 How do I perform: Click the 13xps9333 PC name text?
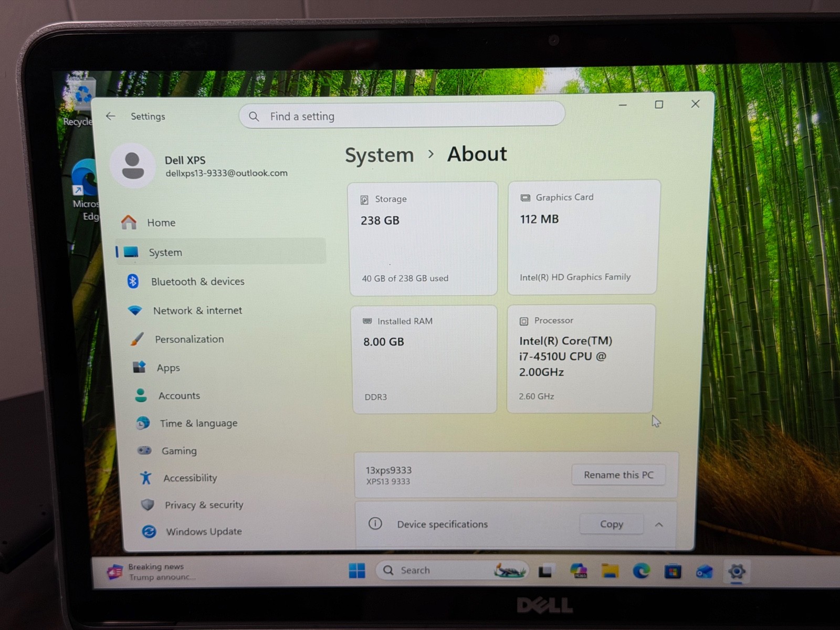point(388,470)
